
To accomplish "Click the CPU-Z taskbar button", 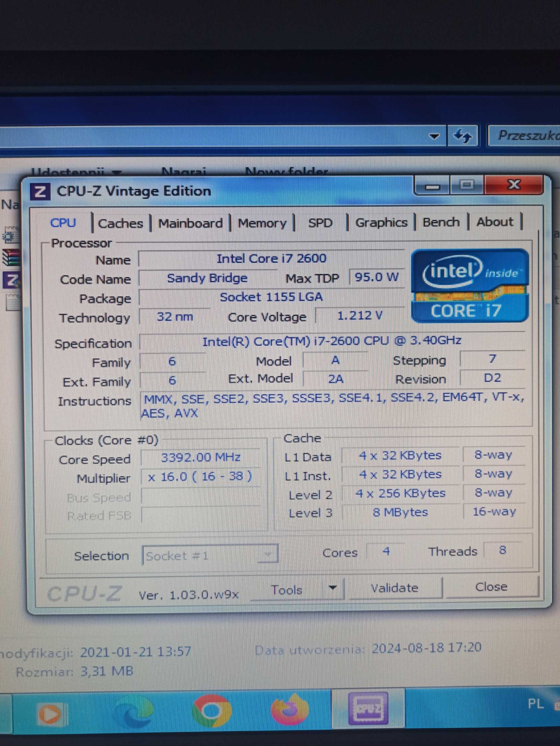I will 368,708.
